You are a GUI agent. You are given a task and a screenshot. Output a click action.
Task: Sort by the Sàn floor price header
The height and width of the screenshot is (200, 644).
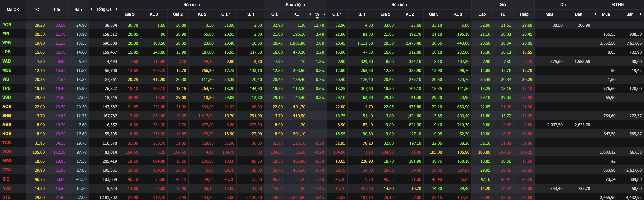coord(78,10)
